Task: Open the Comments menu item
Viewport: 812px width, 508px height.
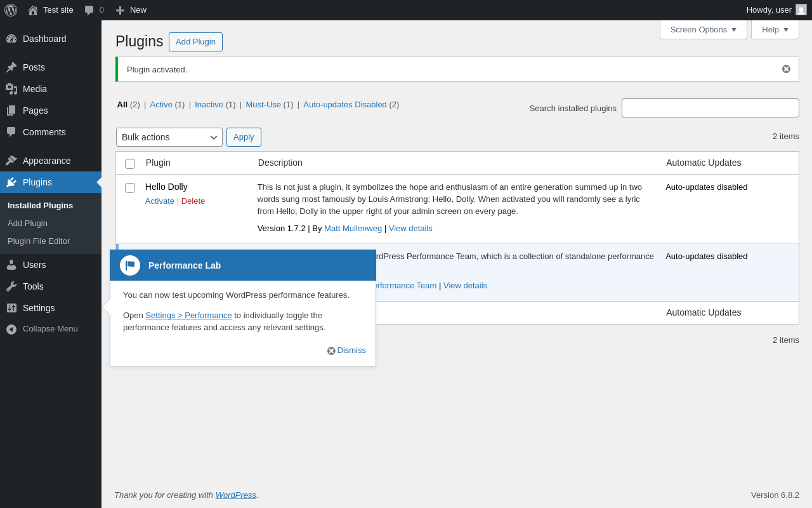Action: (51, 132)
